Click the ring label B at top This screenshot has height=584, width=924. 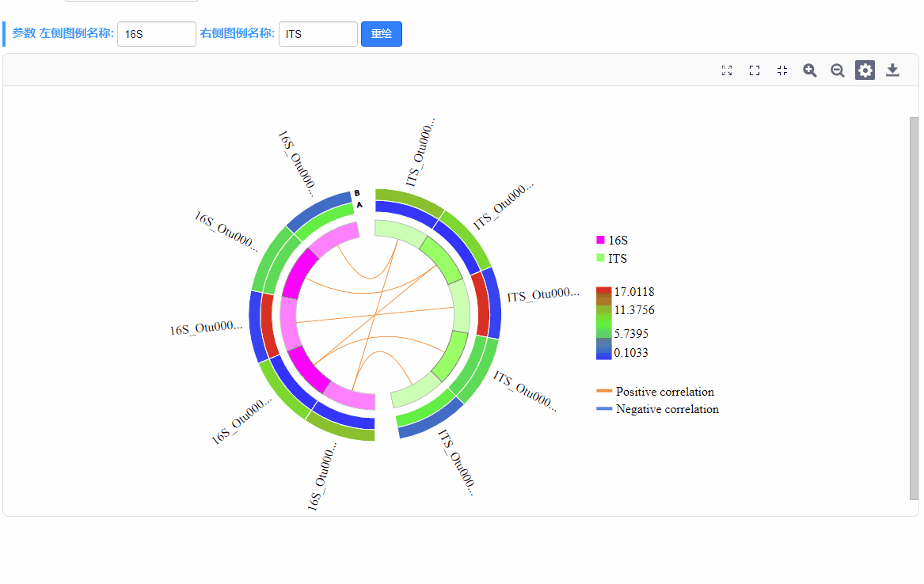pos(357,193)
